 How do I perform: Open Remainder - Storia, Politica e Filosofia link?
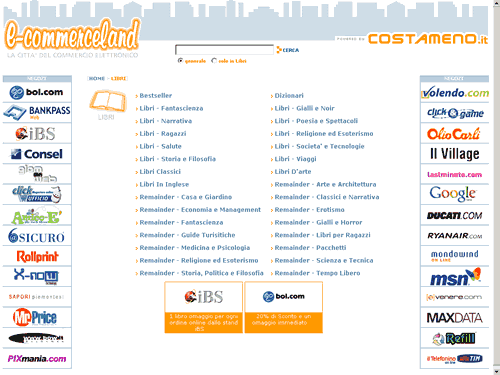(201, 273)
